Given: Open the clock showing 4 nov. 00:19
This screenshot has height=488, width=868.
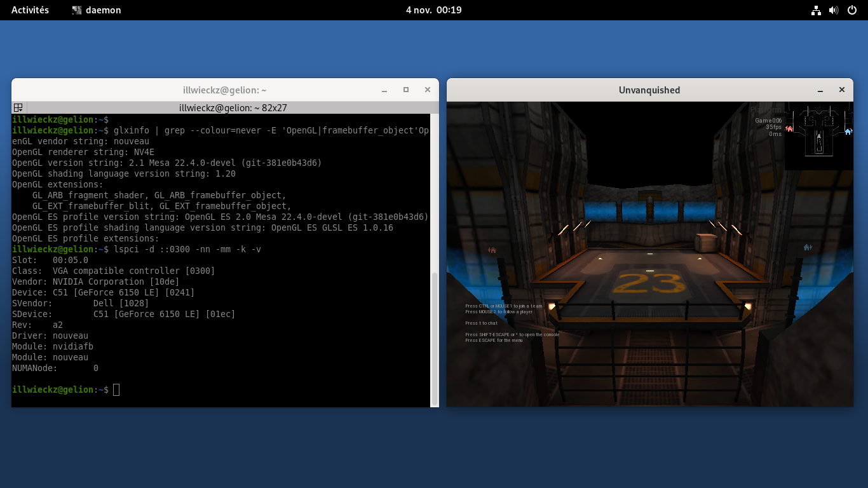Looking at the screenshot, I should (x=434, y=10).
